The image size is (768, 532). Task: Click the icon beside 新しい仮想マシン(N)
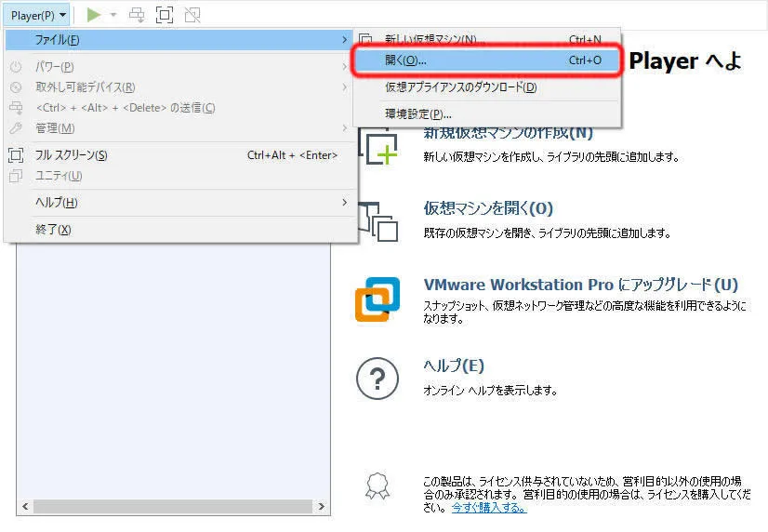pos(366,39)
